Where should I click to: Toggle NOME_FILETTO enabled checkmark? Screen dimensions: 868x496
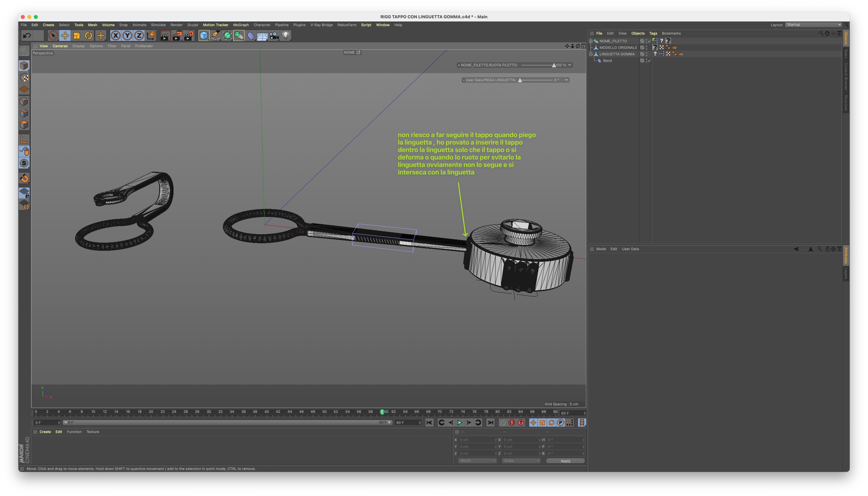click(649, 41)
